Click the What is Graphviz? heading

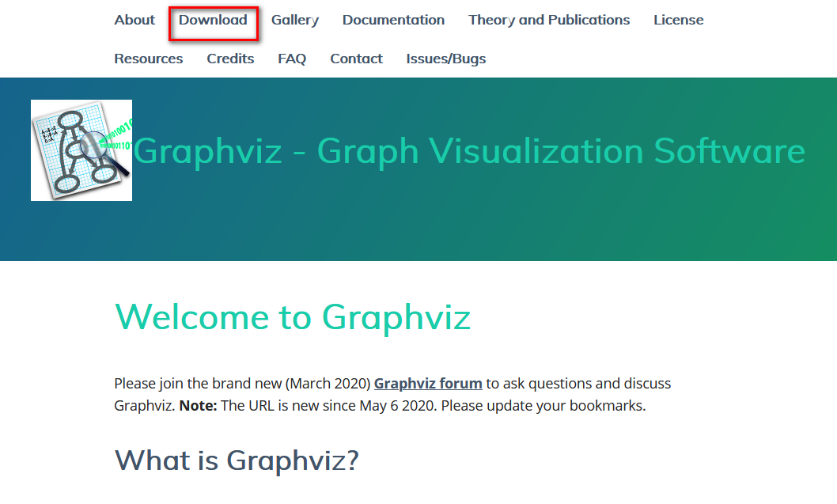(x=237, y=460)
